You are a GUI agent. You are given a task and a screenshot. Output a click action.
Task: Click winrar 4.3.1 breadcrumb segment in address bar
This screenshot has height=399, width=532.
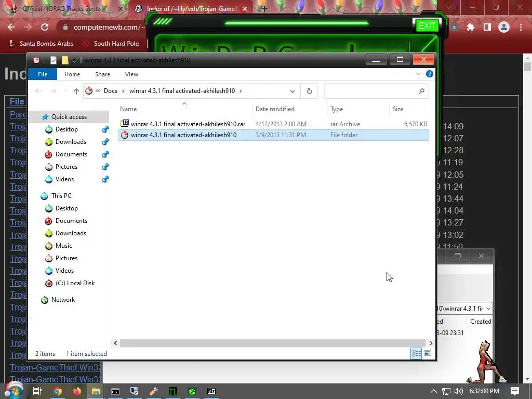182,91
